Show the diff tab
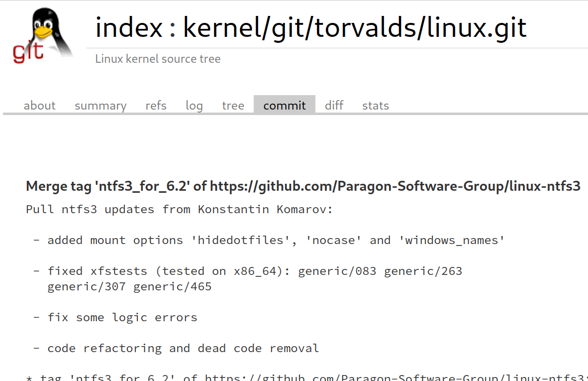 (x=334, y=106)
